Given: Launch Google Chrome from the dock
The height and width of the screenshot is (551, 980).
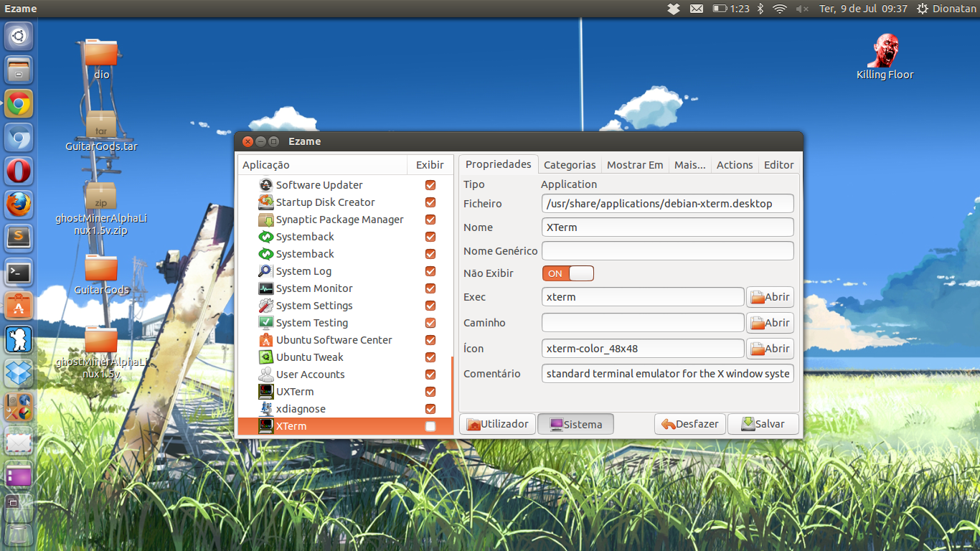Looking at the screenshot, I should point(18,103).
